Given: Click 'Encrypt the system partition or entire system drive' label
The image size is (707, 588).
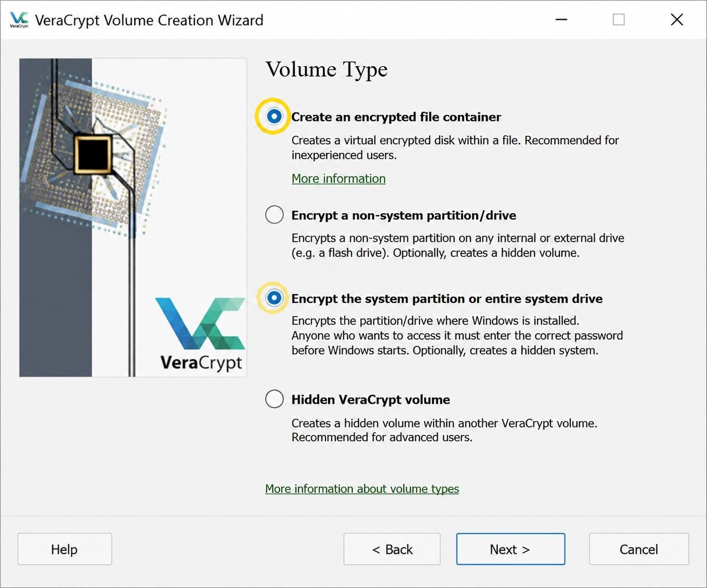Looking at the screenshot, I should (447, 299).
